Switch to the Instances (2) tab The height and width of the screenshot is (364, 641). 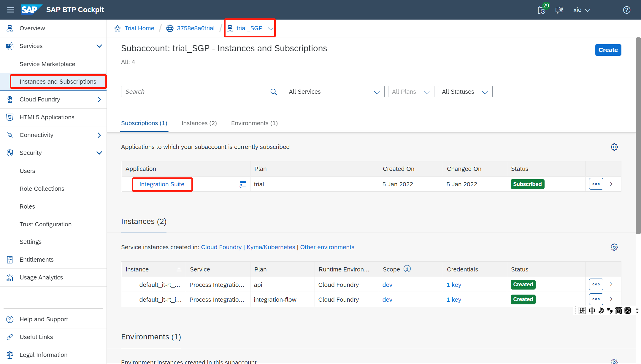point(199,123)
